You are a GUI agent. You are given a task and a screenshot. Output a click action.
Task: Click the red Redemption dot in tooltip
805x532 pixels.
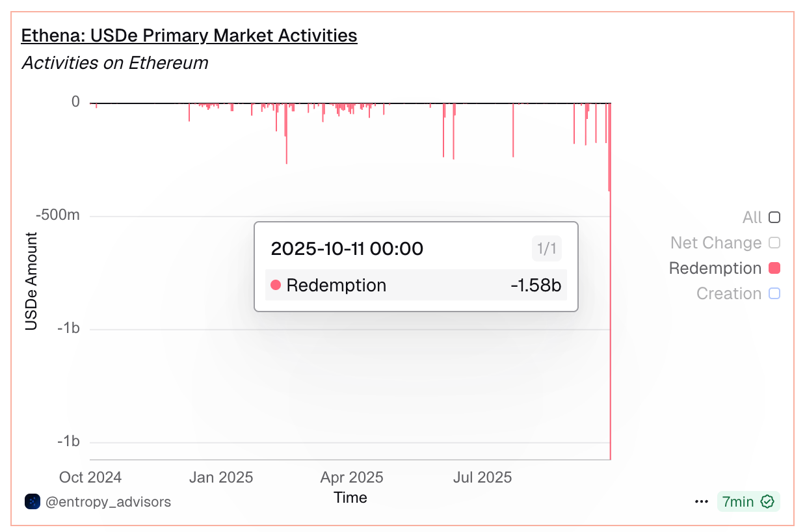pyautogui.click(x=275, y=285)
